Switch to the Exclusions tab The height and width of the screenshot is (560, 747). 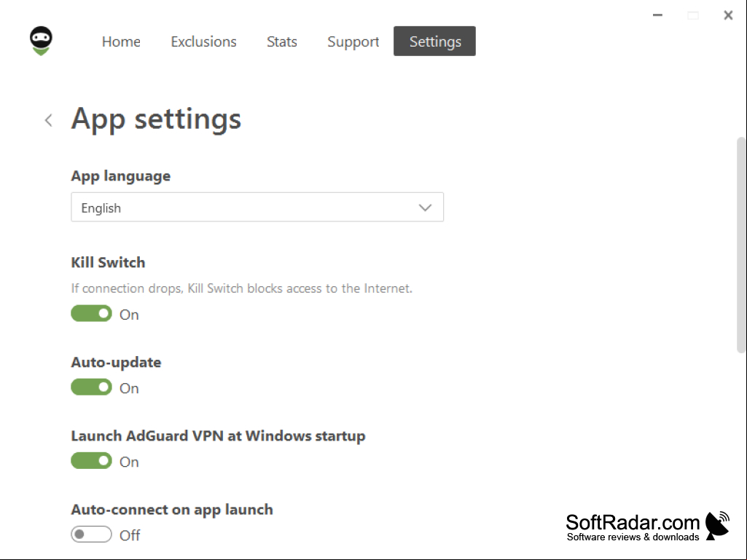coord(203,42)
